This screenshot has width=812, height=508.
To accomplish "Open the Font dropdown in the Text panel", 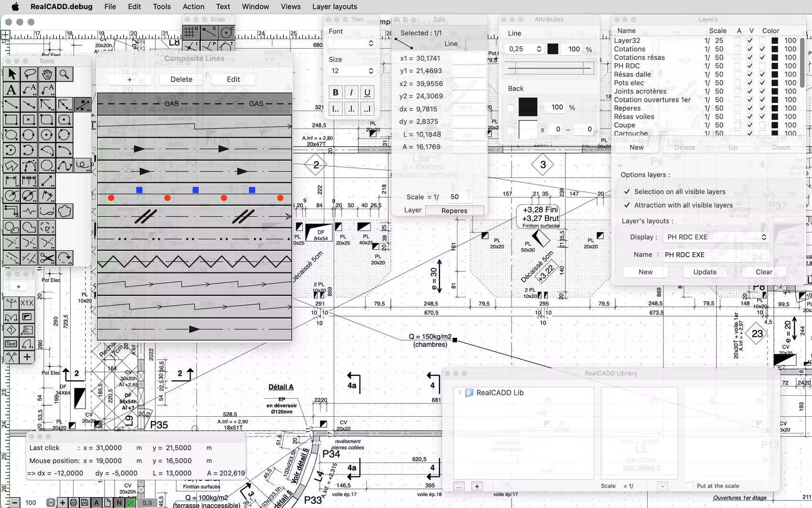I will (352, 43).
